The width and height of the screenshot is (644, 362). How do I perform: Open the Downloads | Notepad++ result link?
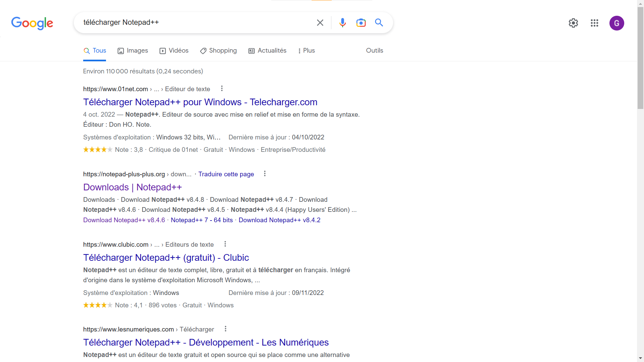tap(132, 187)
